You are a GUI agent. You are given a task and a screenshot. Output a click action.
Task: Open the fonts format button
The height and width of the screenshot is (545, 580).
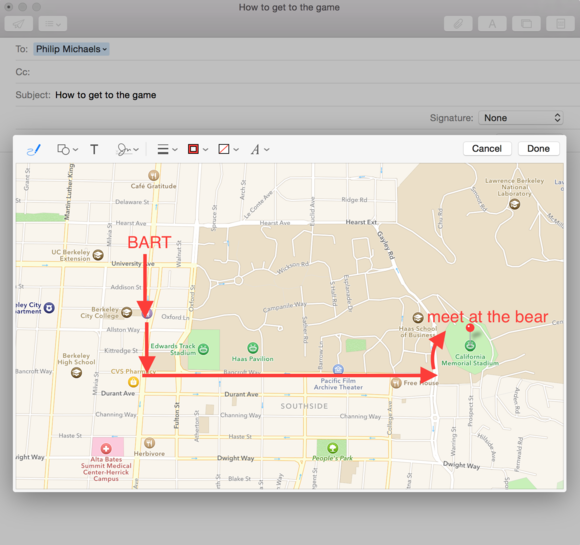pyautogui.click(x=492, y=24)
